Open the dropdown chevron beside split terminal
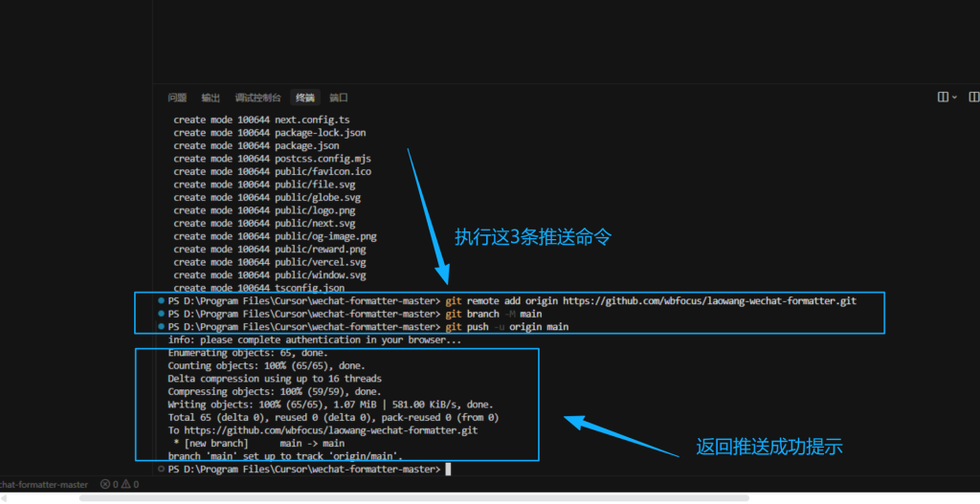This screenshot has height=504, width=980. click(954, 98)
